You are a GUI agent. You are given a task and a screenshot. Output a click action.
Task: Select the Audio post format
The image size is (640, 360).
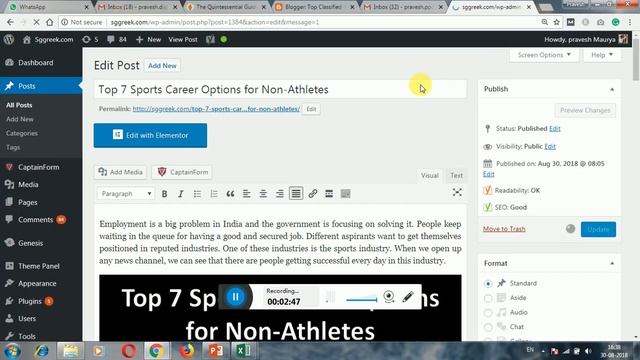[488, 313]
